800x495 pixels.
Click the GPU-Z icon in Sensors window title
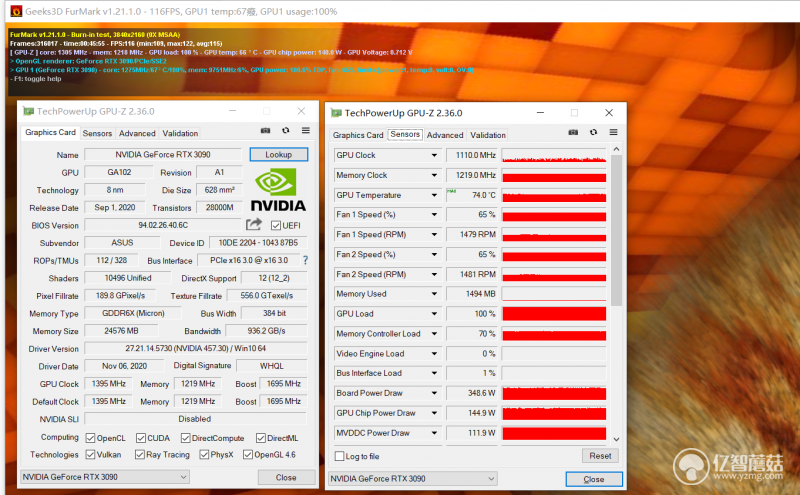point(336,113)
